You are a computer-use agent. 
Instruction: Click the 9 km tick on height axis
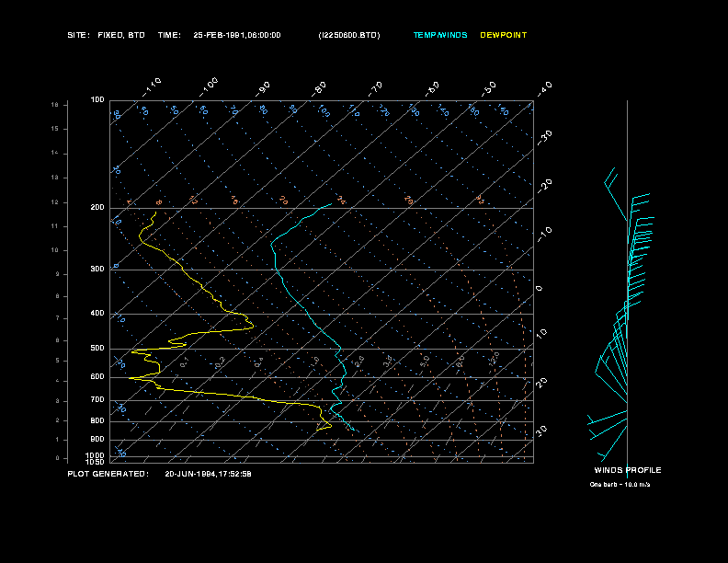coord(58,274)
